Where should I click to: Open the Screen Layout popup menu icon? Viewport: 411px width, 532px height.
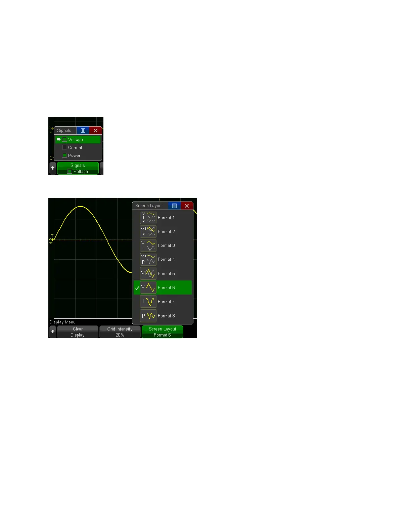174,206
